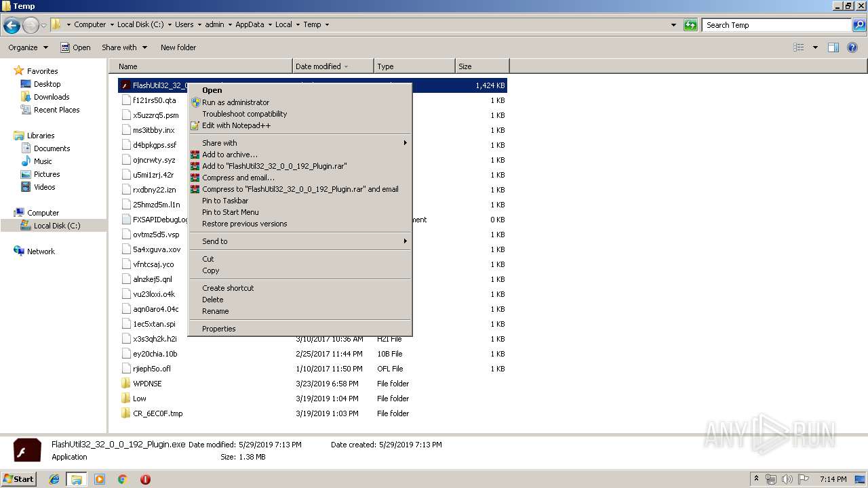Expand Send to submenu
The width and height of the screenshot is (868, 488).
pyautogui.click(x=300, y=241)
